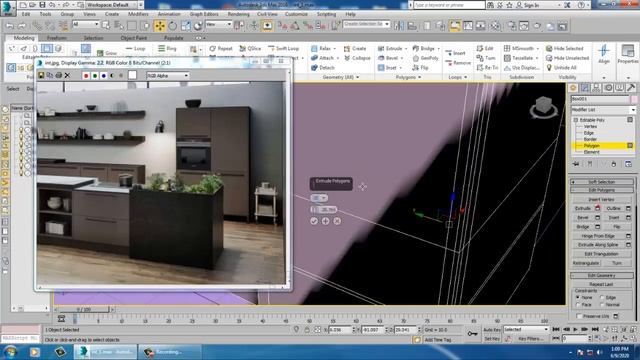640x360 pixels.
Task: Click the Hide Selected ribbon icon
Action: pyautogui.click(x=549, y=48)
